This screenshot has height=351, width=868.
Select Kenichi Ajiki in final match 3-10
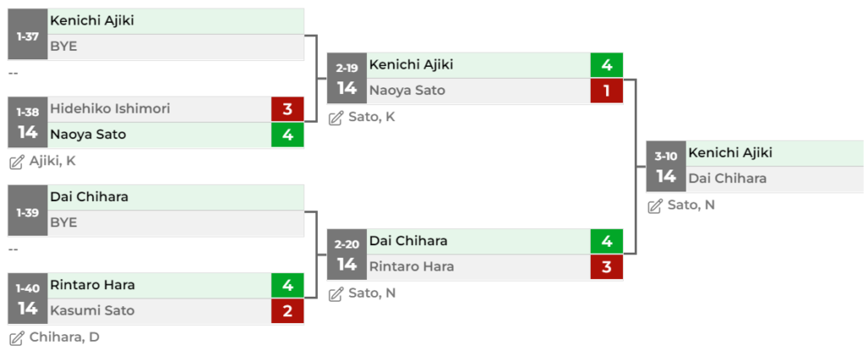tap(730, 153)
